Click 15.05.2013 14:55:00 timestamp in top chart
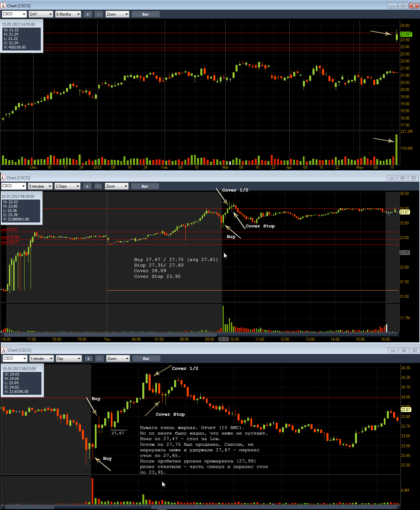Viewport: 420px width, 510px height. [19, 25]
